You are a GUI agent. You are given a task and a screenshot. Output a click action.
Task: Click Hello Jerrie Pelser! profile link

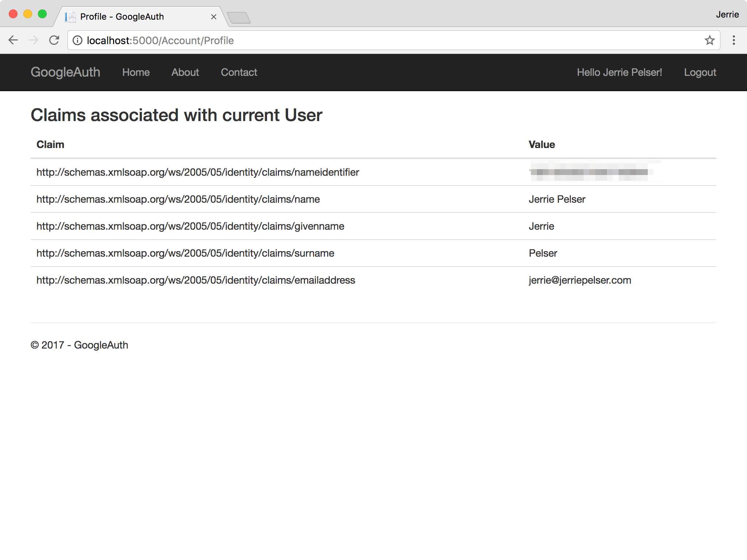coord(619,72)
